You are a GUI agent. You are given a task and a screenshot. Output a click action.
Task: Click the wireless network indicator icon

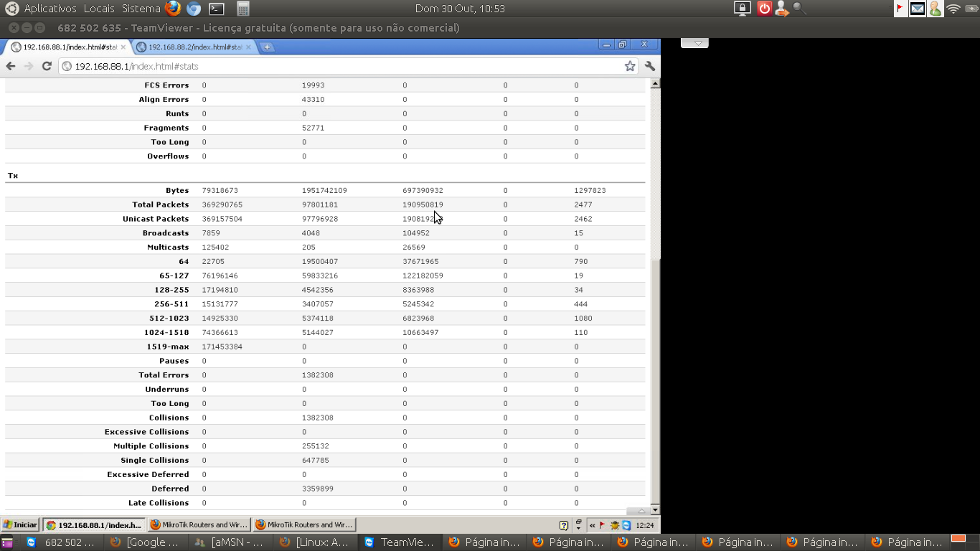953,9
